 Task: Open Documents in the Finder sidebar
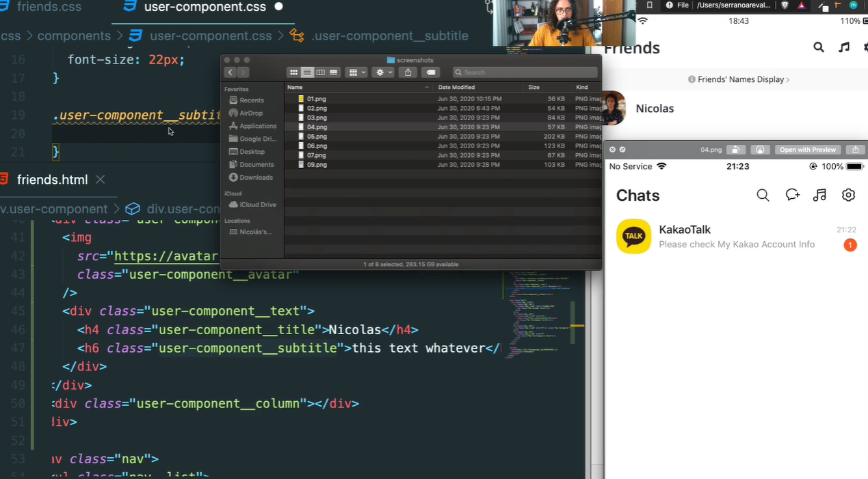coord(252,165)
